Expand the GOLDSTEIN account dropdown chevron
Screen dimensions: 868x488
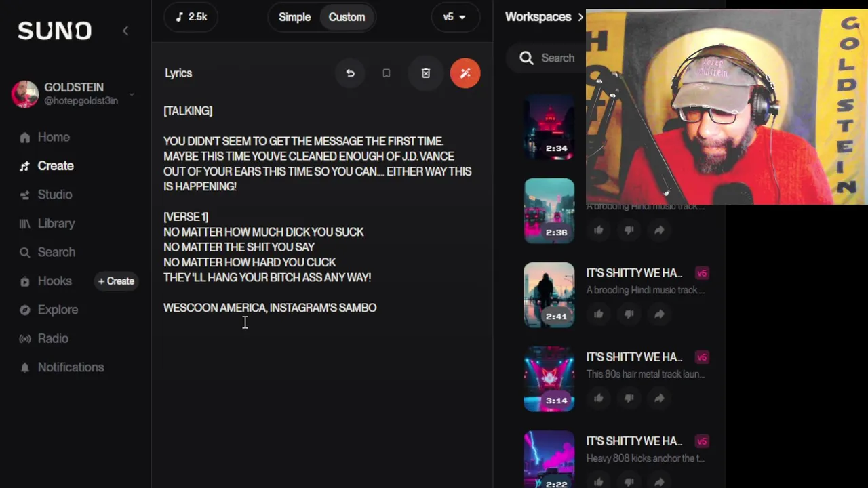point(132,94)
